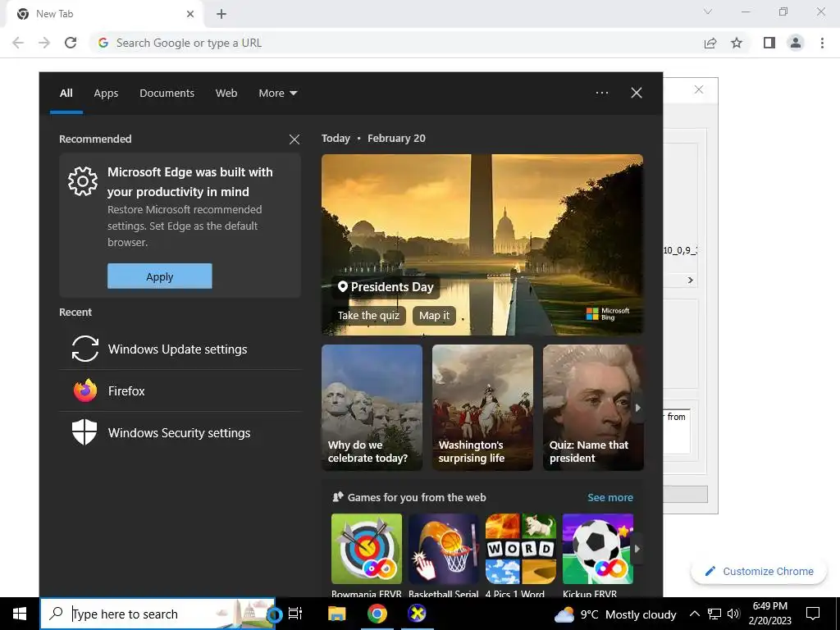Image resolution: width=840 pixels, height=630 pixels.
Task: Click the Edge recommendation gear icon
Action: (x=83, y=181)
